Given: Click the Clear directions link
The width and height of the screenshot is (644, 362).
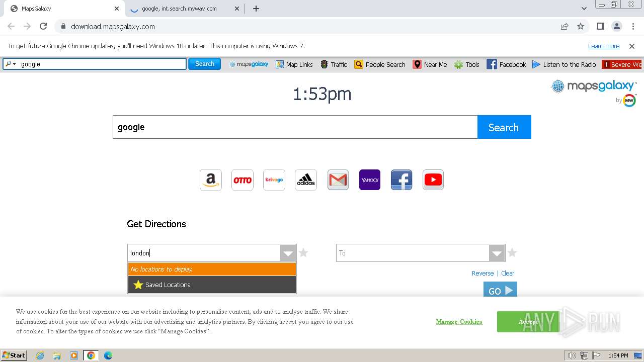Looking at the screenshot, I should [508, 273].
